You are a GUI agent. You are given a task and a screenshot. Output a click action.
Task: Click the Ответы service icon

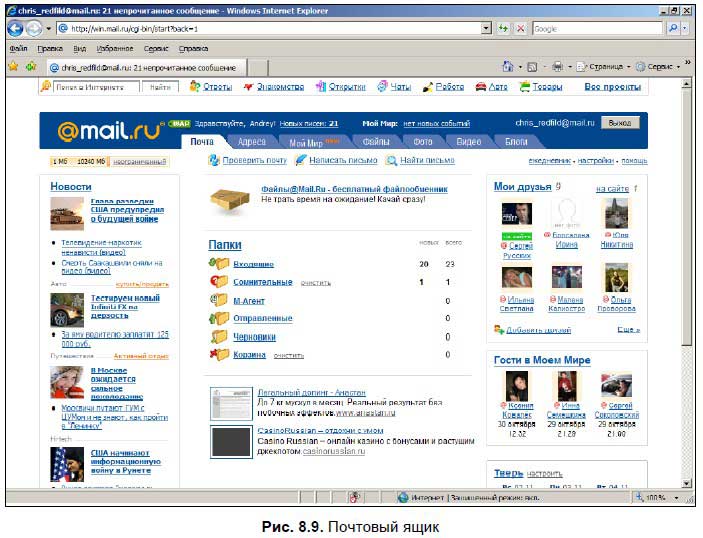click(x=195, y=86)
